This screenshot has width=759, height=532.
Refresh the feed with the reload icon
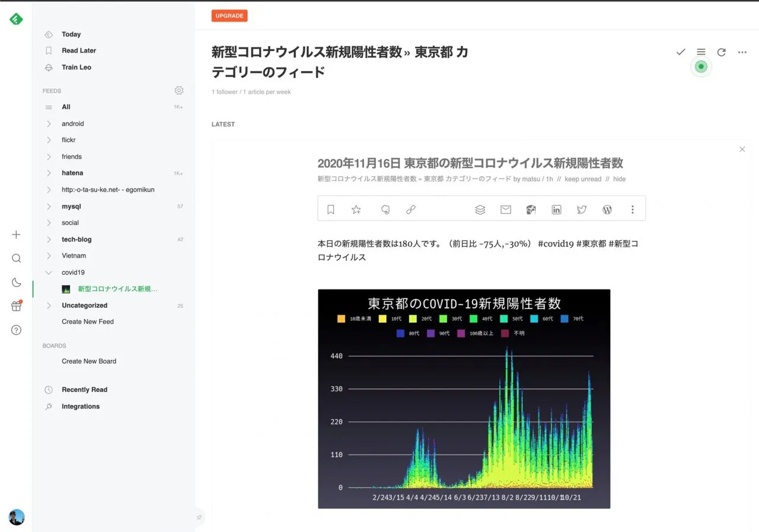tap(721, 52)
